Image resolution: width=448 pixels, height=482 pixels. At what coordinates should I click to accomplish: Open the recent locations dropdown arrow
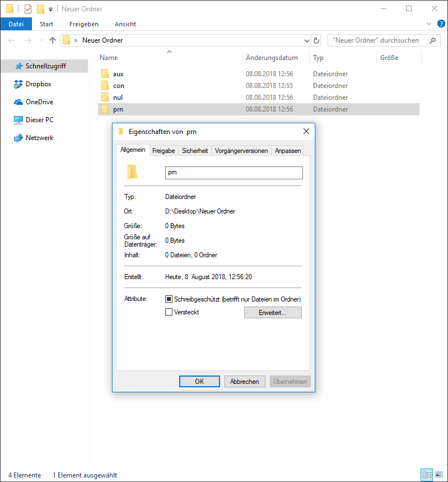click(x=41, y=40)
